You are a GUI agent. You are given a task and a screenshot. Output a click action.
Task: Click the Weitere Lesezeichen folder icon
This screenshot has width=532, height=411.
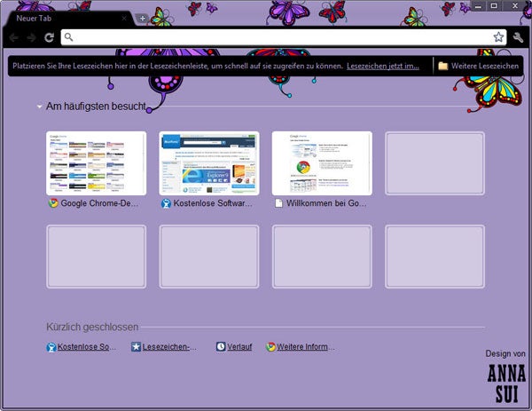442,66
